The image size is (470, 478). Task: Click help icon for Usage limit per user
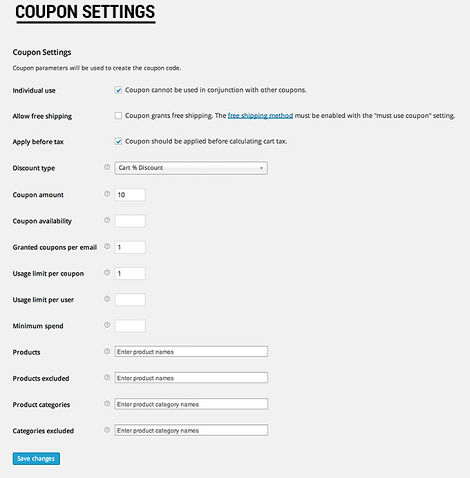pos(107,299)
